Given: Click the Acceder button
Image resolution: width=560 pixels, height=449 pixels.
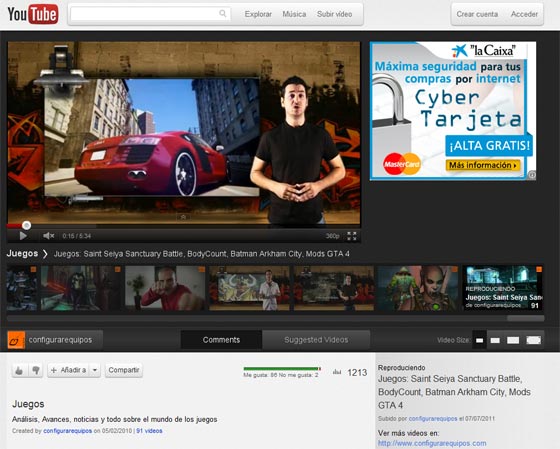Looking at the screenshot, I should [x=524, y=14].
